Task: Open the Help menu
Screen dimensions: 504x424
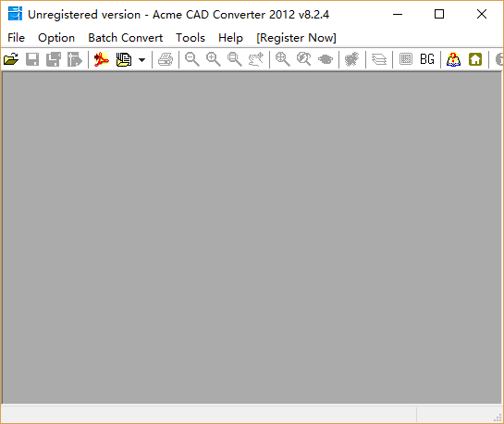Action: click(x=230, y=38)
